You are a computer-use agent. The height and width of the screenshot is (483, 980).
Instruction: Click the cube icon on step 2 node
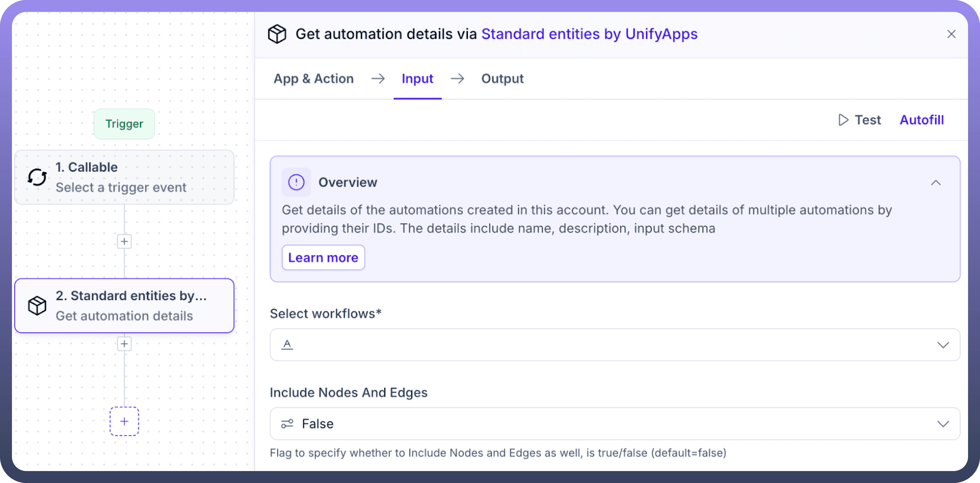click(37, 306)
